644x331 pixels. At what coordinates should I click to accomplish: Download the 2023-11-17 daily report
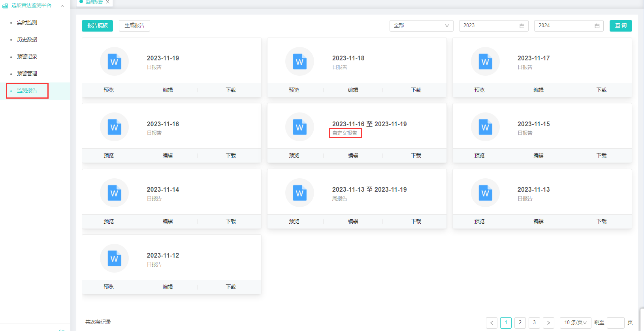click(x=601, y=90)
